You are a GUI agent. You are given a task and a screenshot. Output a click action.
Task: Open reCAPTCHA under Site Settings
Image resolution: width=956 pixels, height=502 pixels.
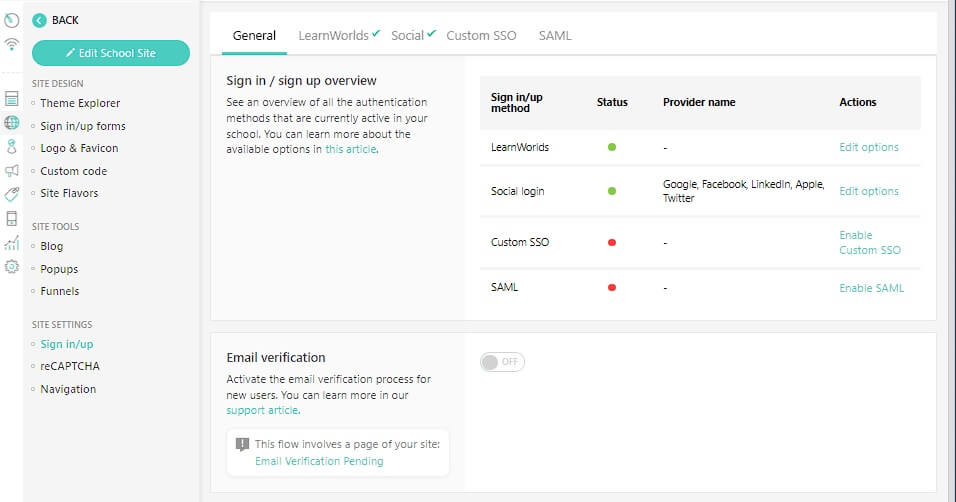tap(70, 366)
